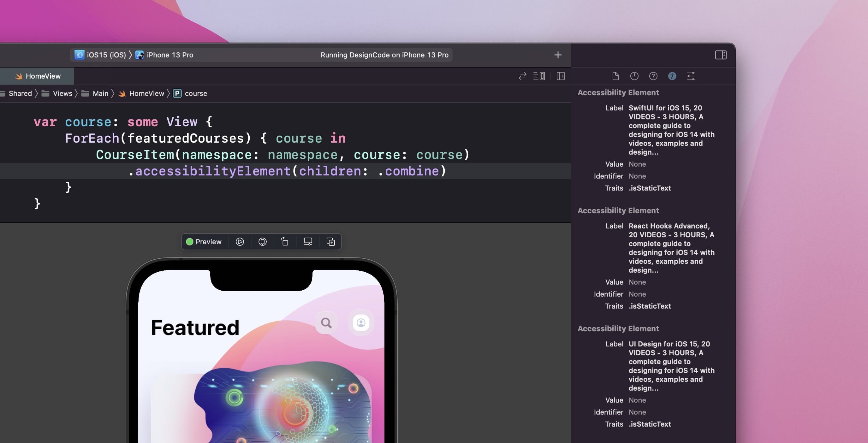Rotate the preview device orientation
The width and height of the screenshot is (868, 443).
point(285,242)
